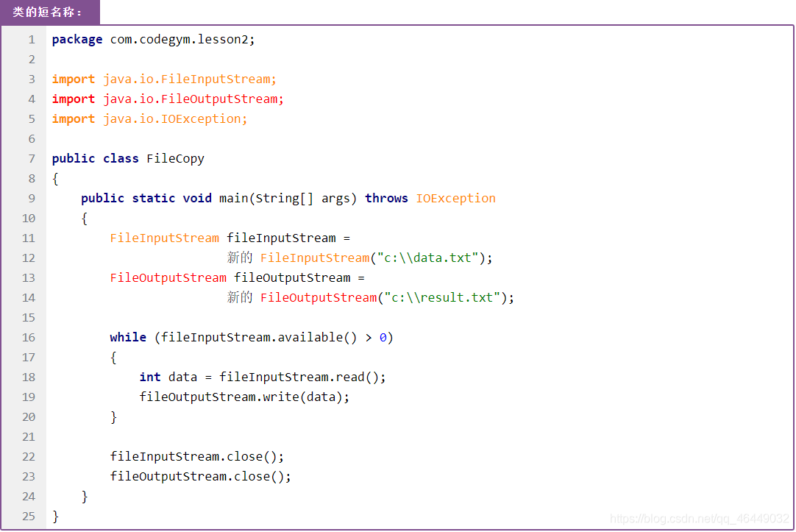
Task: Click fileOutputStream.write(data) statement
Action: pos(244,397)
